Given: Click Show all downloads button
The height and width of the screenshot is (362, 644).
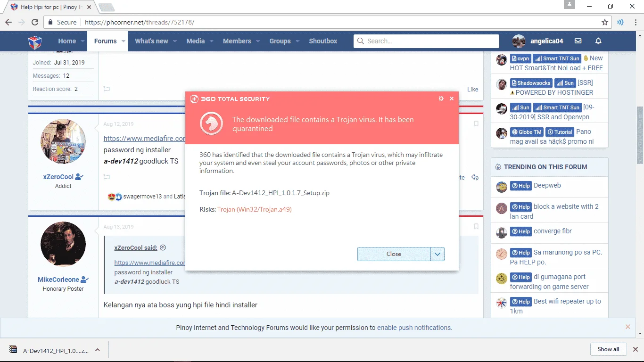Looking at the screenshot, I should [608, 349].
